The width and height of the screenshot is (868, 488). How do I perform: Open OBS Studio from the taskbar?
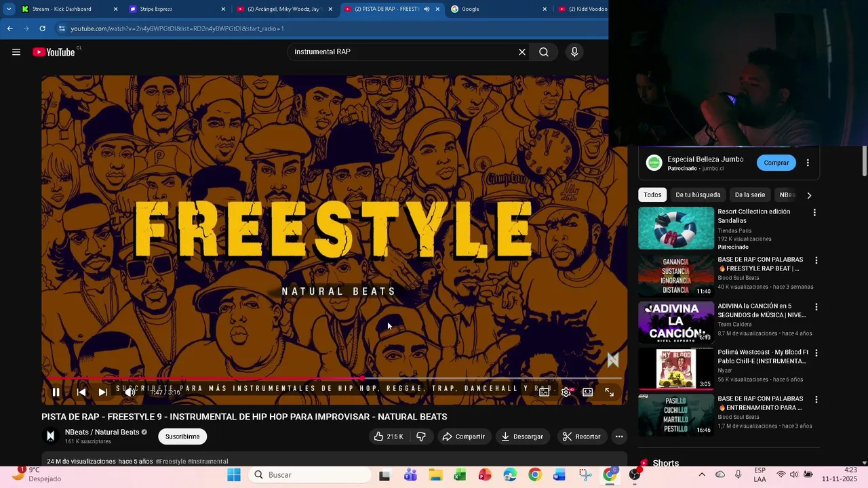coord(634,475)
